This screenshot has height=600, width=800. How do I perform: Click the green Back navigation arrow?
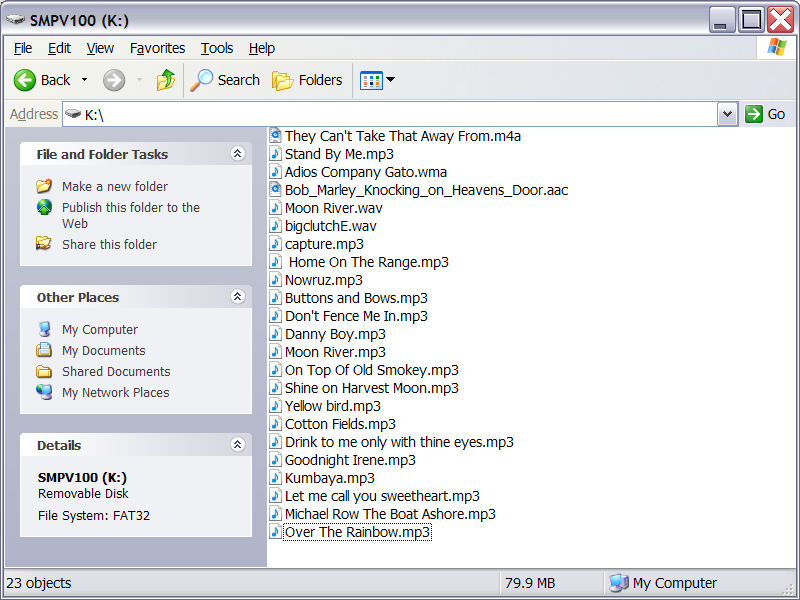coord(25,80)
